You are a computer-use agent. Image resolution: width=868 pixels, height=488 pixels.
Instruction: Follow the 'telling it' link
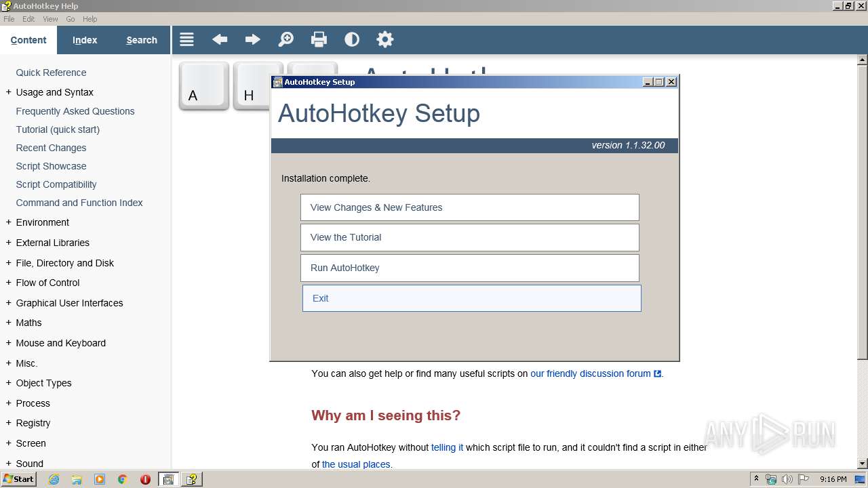tap(448, 447)
